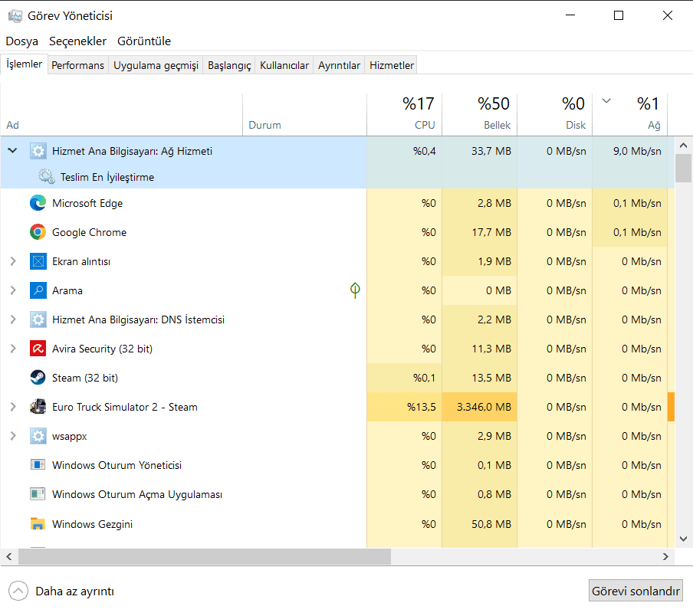Click Daha az ayrıntı to collapse view
Viewport: 693px width, 616px height.
point(64,591)
